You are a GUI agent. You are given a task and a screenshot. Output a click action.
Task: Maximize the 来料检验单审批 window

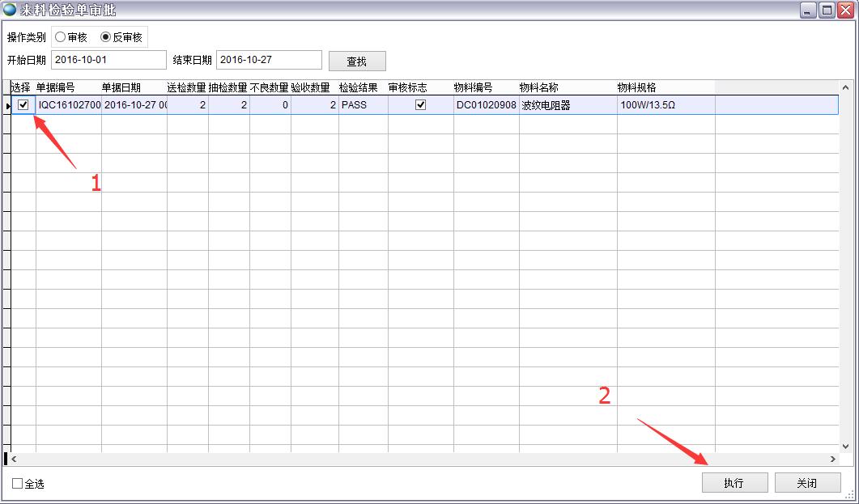tap(827, 10)
